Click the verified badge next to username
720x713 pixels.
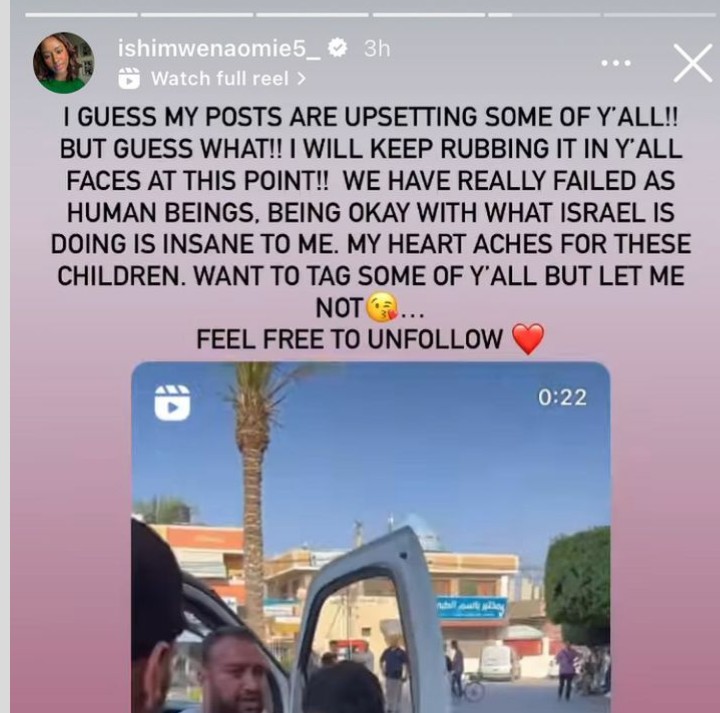(338, 48)
